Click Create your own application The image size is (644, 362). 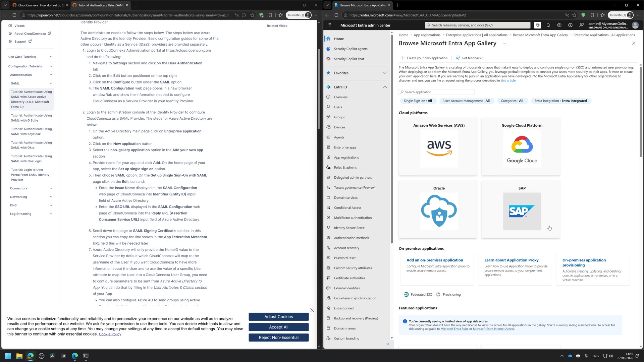(424, 58)
